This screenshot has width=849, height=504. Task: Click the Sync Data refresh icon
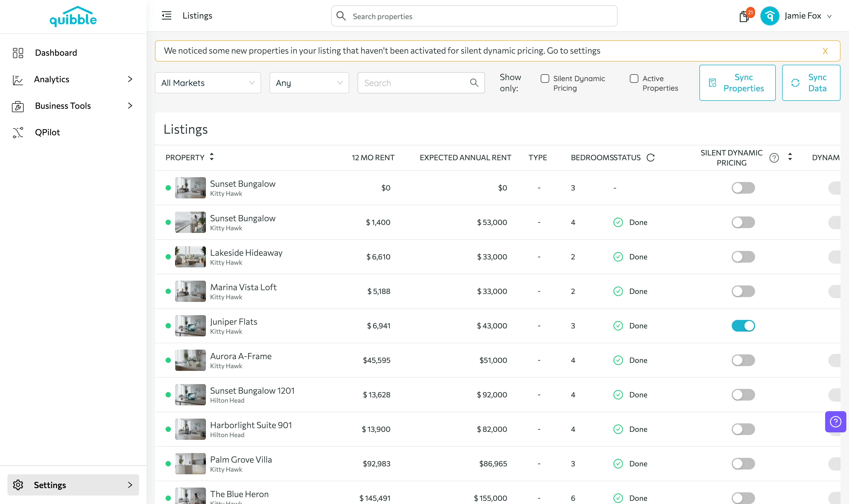pyautogui.click(x=795, y=83)
